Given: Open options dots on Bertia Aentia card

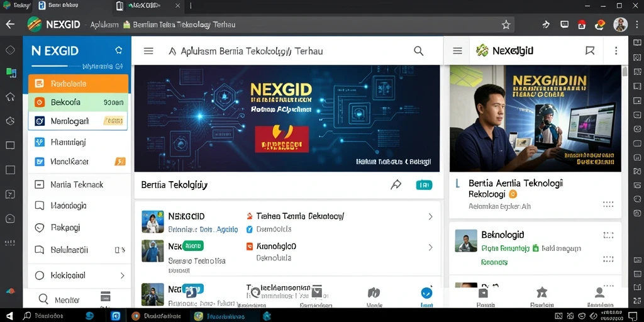Looking at the screenshot, I should pos(608,204).
